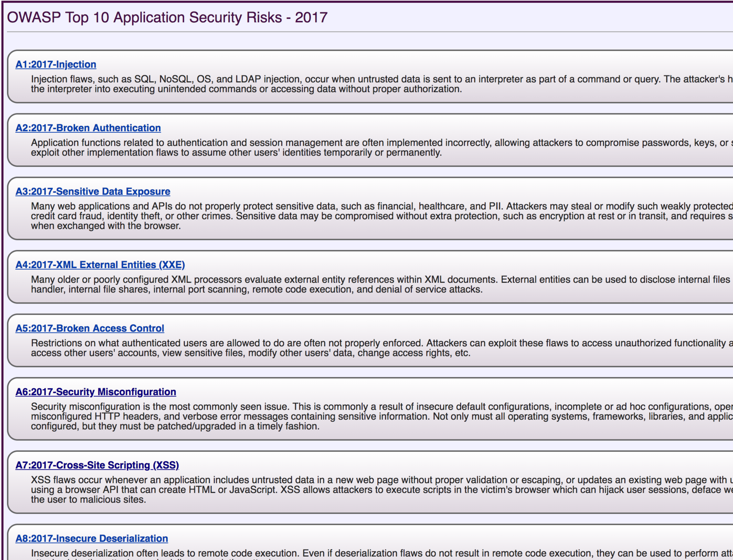This screenshot has width=733, height=560.
Task: Click text "the interpreter into executing unintended commands"
Action: pos(144,89)
